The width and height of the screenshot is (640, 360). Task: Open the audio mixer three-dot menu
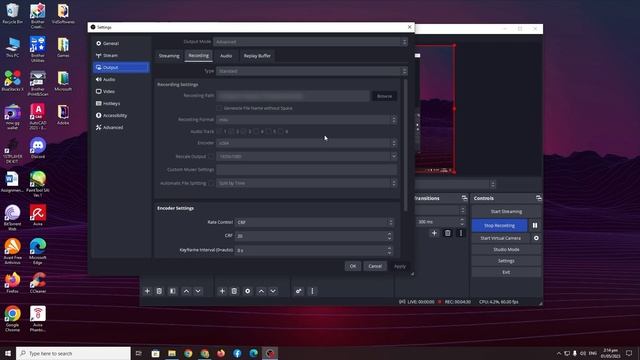(x=312, y=291)
